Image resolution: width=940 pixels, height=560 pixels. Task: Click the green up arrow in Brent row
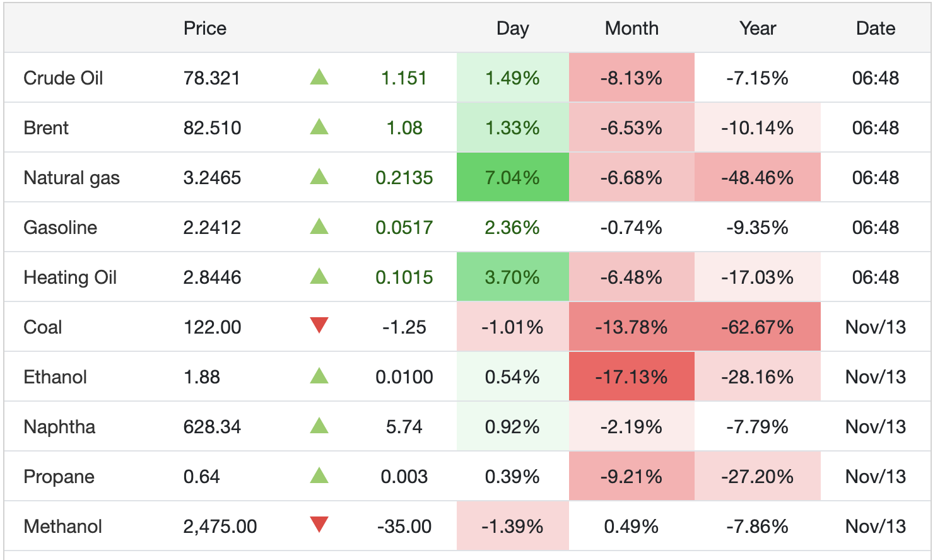[x=319, y=127]
